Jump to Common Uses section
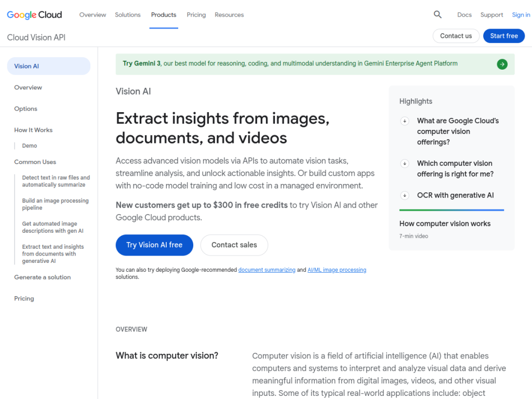 [x=35, y=162]
